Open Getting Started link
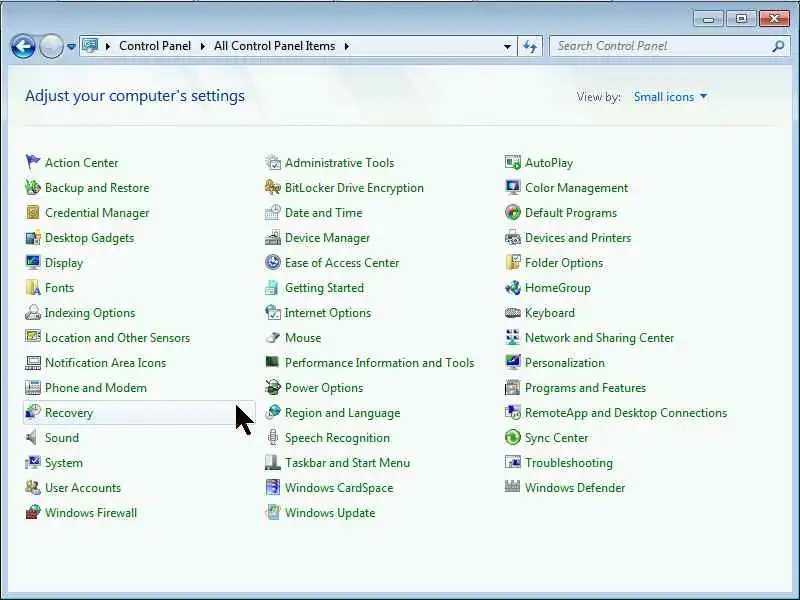The image size is (800, 600). point(324,287)
